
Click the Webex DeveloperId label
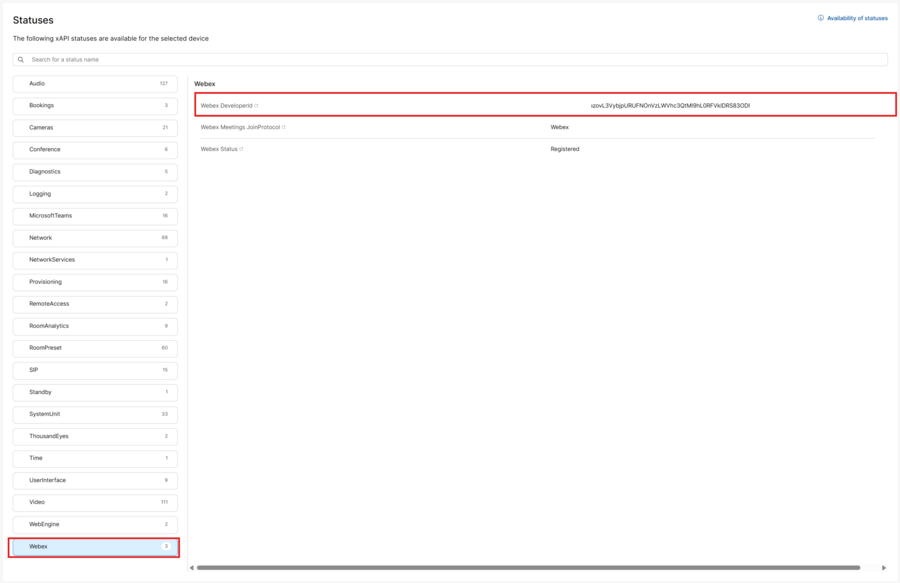[x=226, y=106]
